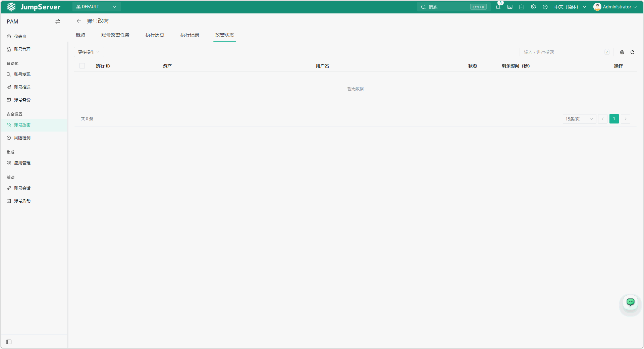Collapse the sidebar with bottom icon
Screen dimensions: 644x349
tap(9, 342)
